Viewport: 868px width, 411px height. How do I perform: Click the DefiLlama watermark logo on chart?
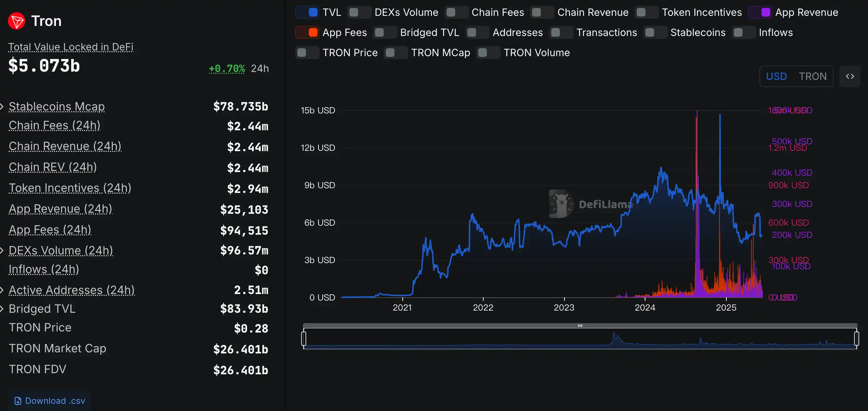(562, 204)
